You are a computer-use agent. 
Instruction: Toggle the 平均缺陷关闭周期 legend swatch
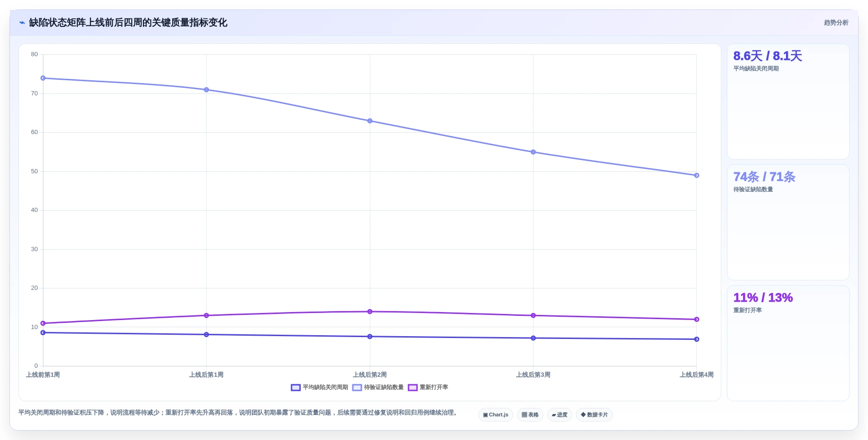coord(296,388)
